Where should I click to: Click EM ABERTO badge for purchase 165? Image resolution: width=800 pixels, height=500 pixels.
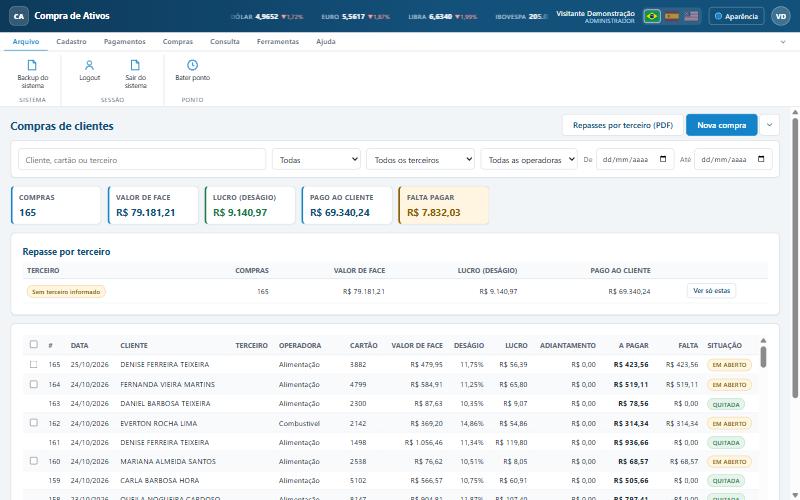pyautogui.click(x=729, y=365)
